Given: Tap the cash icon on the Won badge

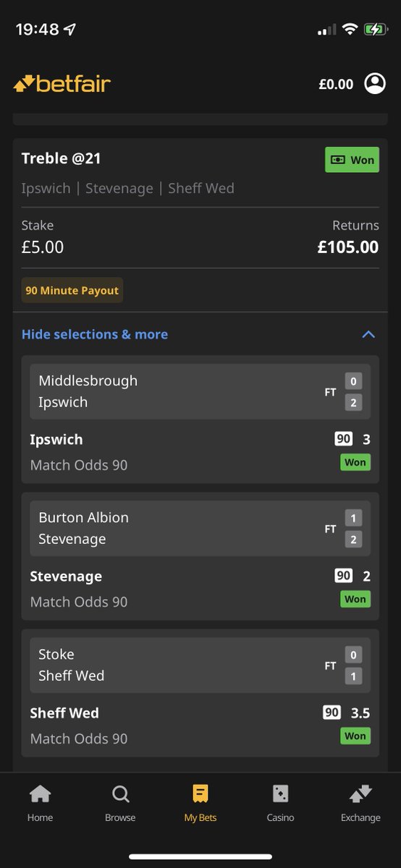Looking at the screenshot, I should point(337,160).
